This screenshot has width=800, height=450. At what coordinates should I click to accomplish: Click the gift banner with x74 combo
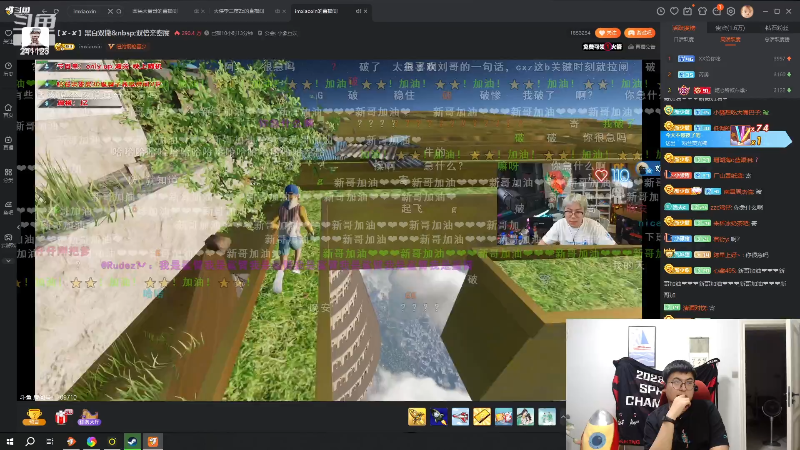tap(726, 137)
